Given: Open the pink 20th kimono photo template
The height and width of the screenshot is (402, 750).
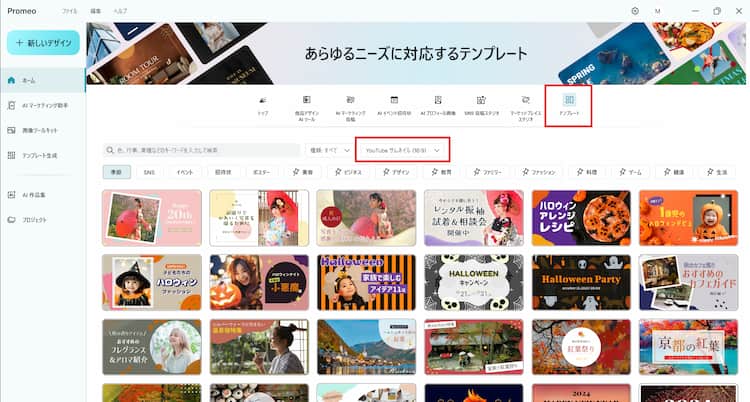Looking at the screenshot, I should [152, 218].
